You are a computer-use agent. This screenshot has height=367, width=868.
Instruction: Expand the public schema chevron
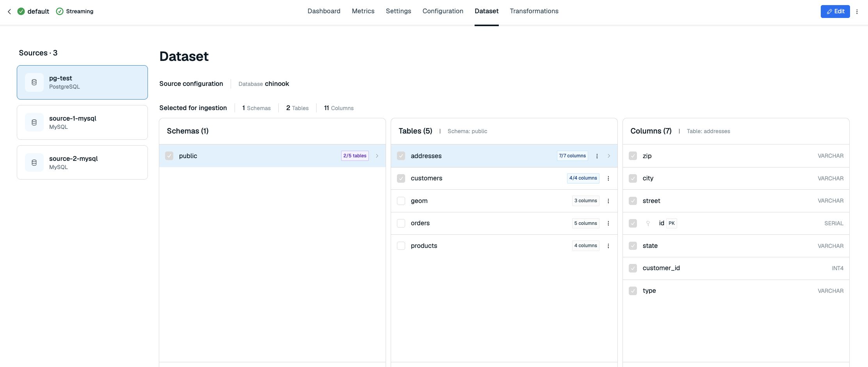pyautogui.click(x=377, y=156)
